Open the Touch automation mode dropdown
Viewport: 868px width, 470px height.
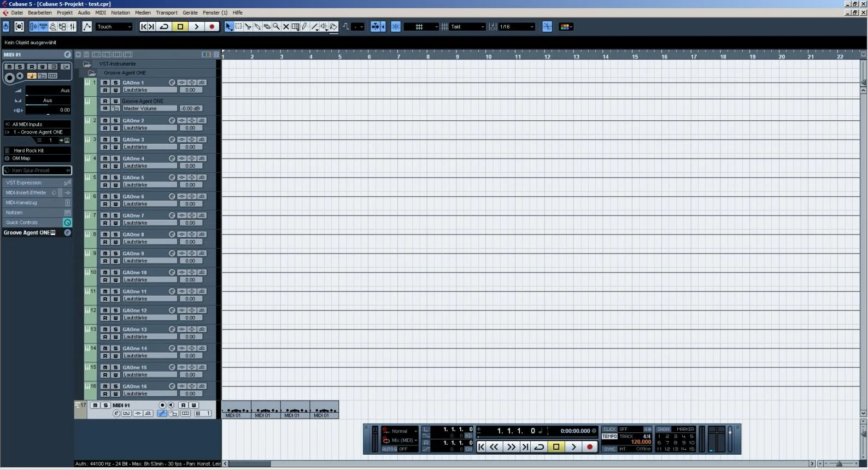pos(114,27)
